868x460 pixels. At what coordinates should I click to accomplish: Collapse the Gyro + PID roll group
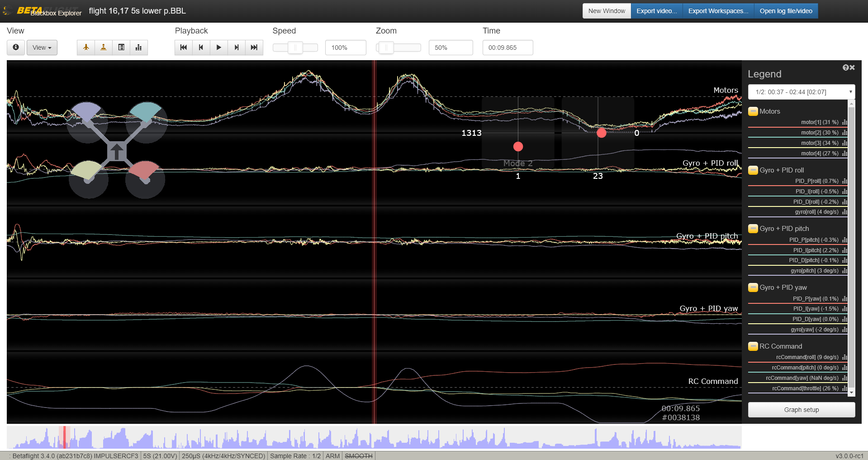tap(753, 170)
